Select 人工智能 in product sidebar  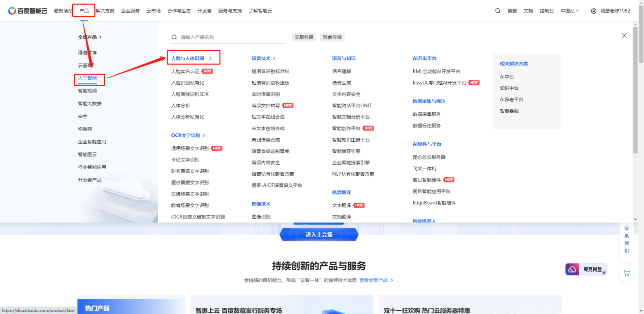87,78
